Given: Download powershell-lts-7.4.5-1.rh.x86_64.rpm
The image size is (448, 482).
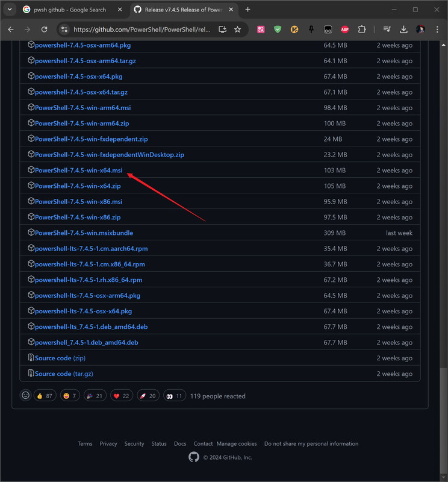Looking at the screenshot, I should pos(89,280).
